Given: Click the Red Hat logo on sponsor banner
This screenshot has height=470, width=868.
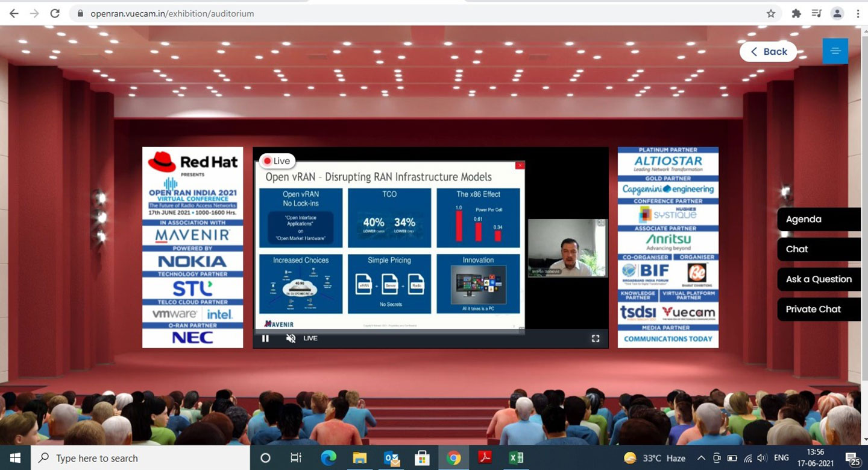Looking at the screenshot, I should click(x=193, y=162).
